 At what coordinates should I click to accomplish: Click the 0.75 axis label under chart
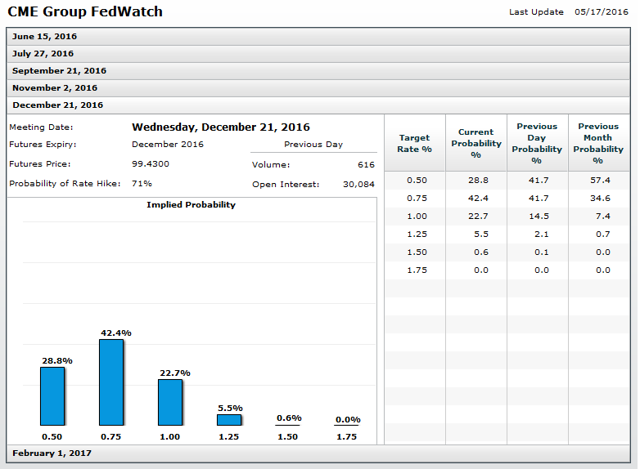coord(111,437)
